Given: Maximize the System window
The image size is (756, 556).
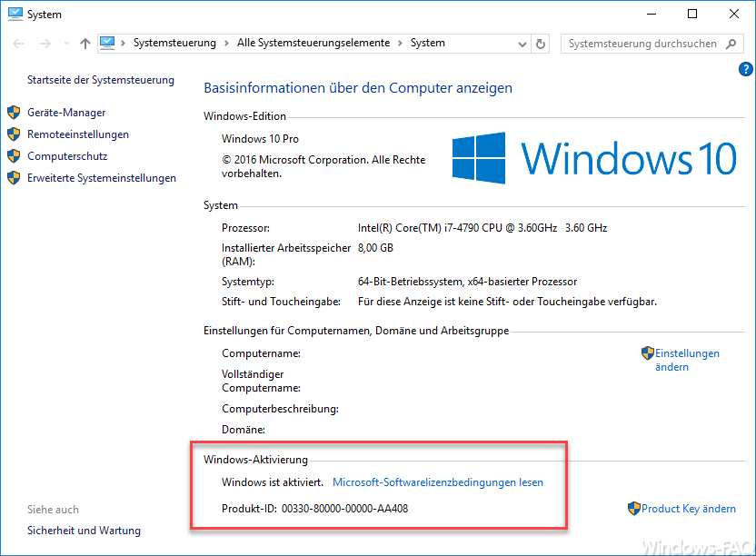Looking at the screenshot, I should (x=692, y=14).
